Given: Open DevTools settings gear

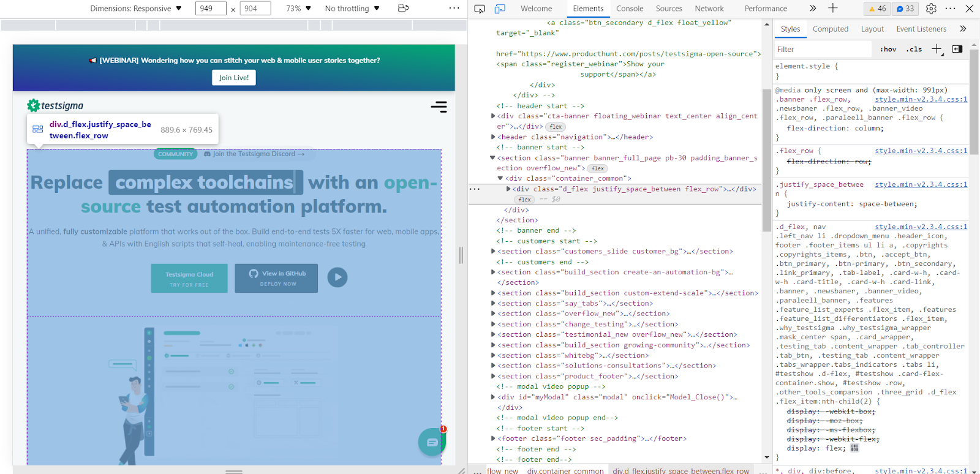Looking at the screenshot, I should point(931,9).
